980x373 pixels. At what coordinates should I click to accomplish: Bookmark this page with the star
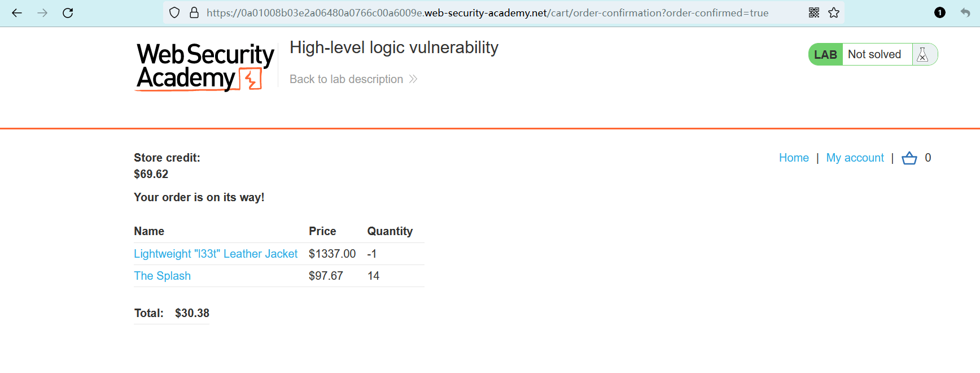click(x=834, y=13)
